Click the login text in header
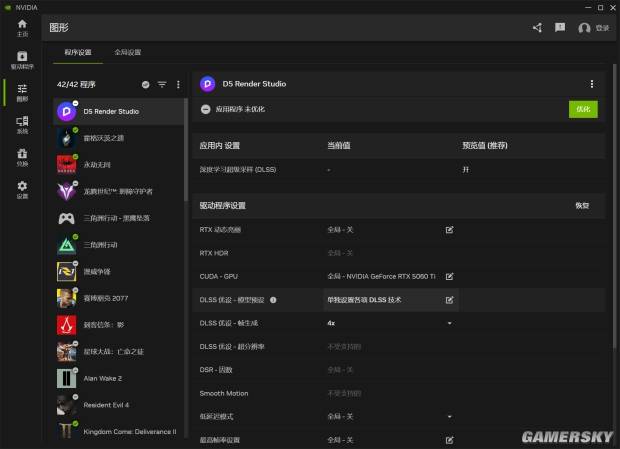This screenshot has width=620, height=449. coord(602,28)
